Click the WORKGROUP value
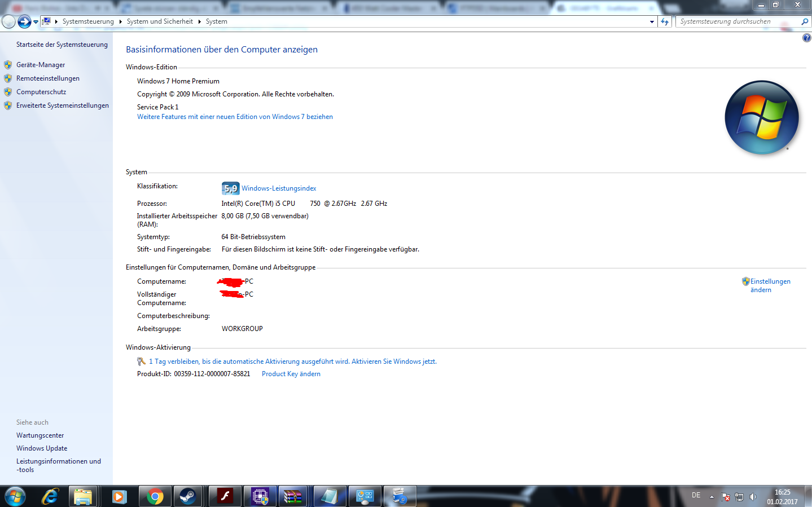This screenshot has width=812, height=507. (x=242, y=329)
